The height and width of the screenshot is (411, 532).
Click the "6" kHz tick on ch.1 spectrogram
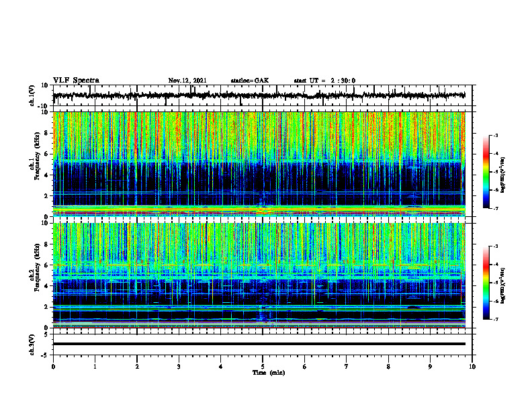(47, 154)
